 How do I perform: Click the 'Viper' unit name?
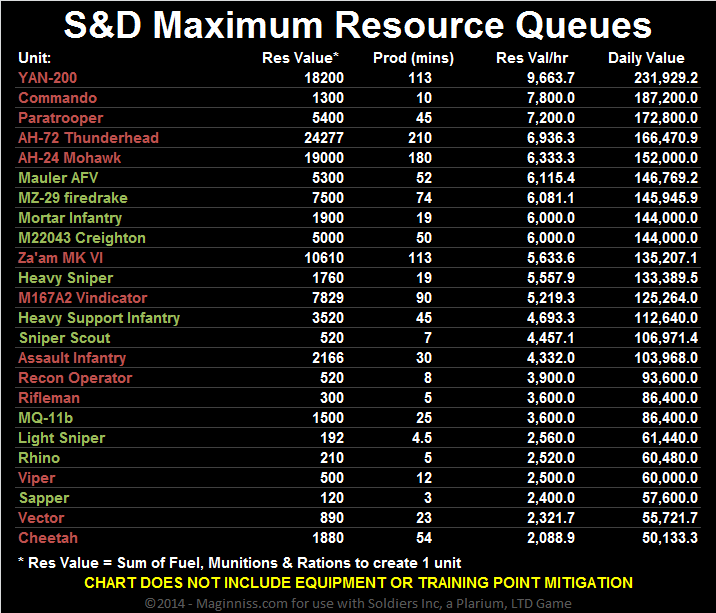click(x=37, y=478)
